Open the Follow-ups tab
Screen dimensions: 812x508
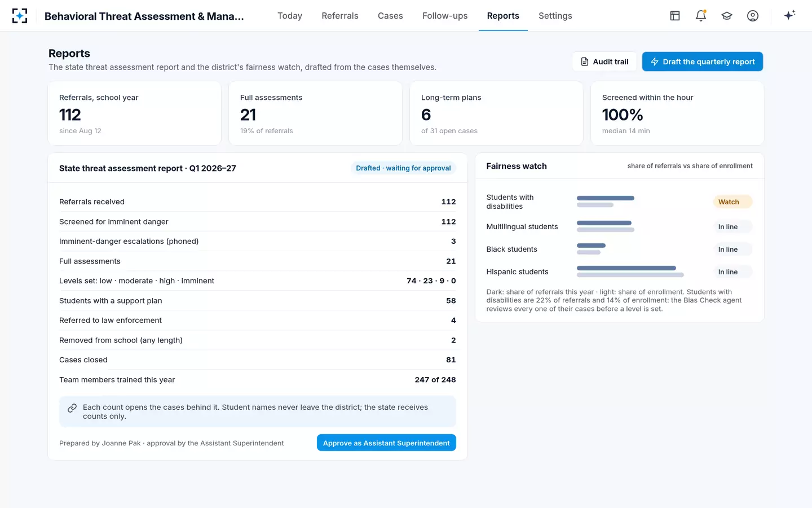[x=445, y=16]
